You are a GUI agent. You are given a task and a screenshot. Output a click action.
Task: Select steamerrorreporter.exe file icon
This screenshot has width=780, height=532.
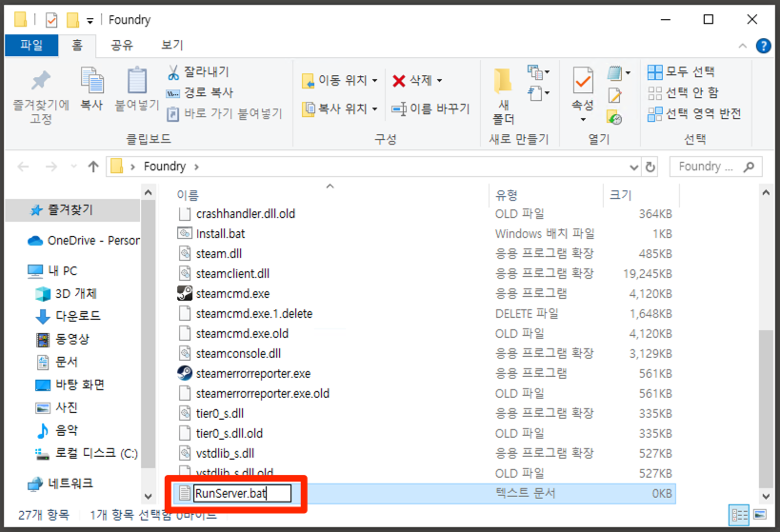pyautogui.click(x=185, y=373)
